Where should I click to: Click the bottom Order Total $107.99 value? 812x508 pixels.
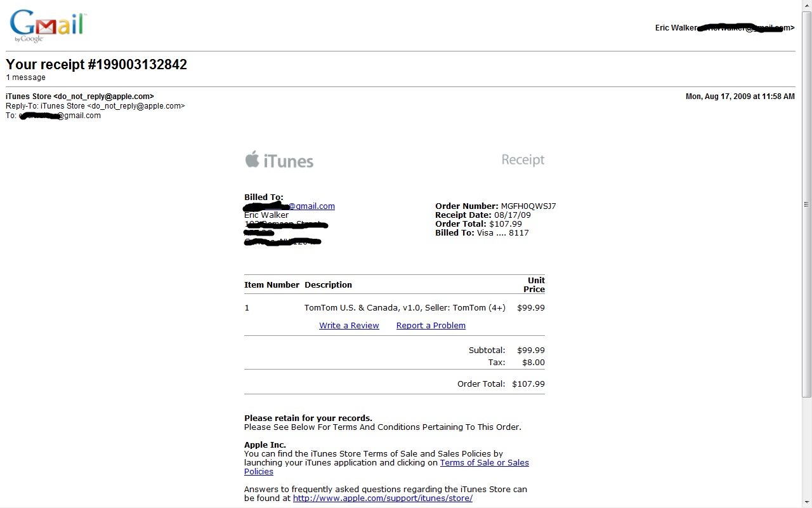528,384
